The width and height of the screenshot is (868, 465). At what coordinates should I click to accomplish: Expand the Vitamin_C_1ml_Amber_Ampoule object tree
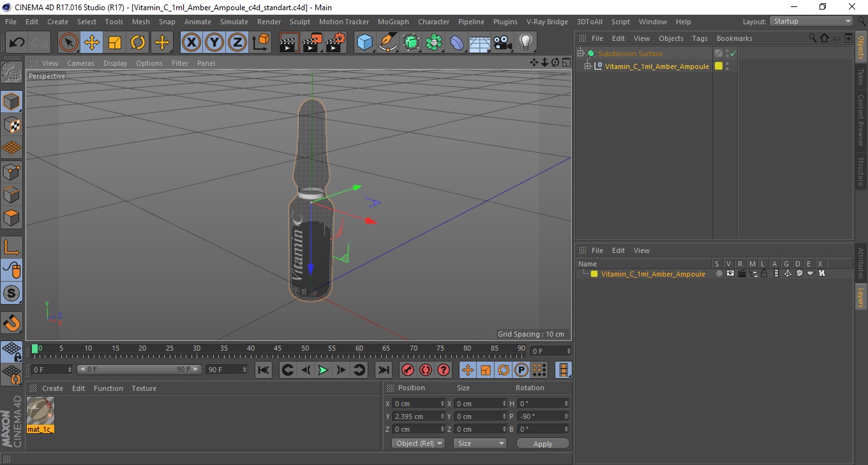[588, 66]
